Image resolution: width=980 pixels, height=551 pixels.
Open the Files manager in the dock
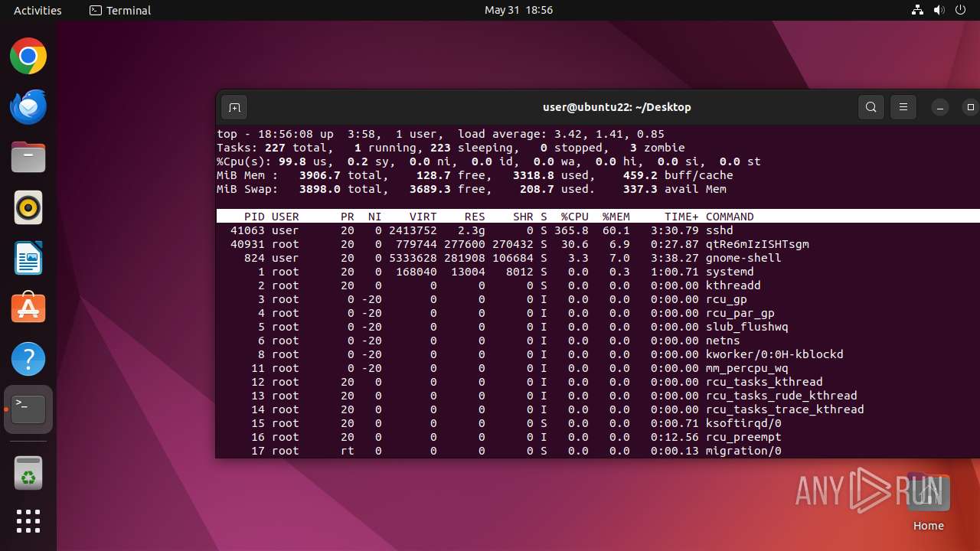[x=28, y=158]
